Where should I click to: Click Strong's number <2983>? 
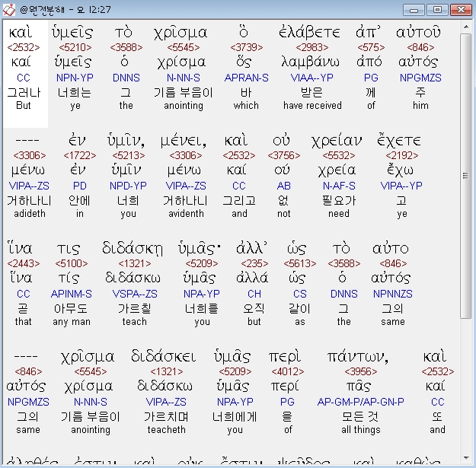312,48
